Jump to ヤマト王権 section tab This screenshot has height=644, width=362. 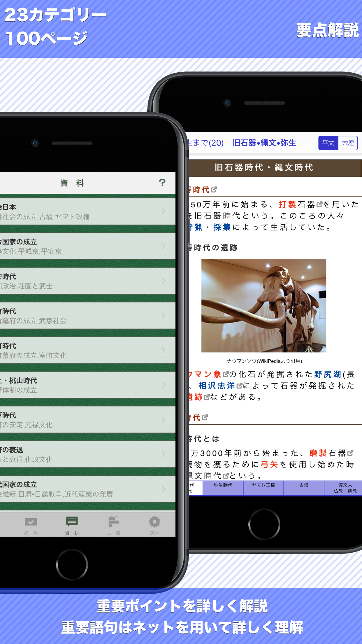coord(263,488)
